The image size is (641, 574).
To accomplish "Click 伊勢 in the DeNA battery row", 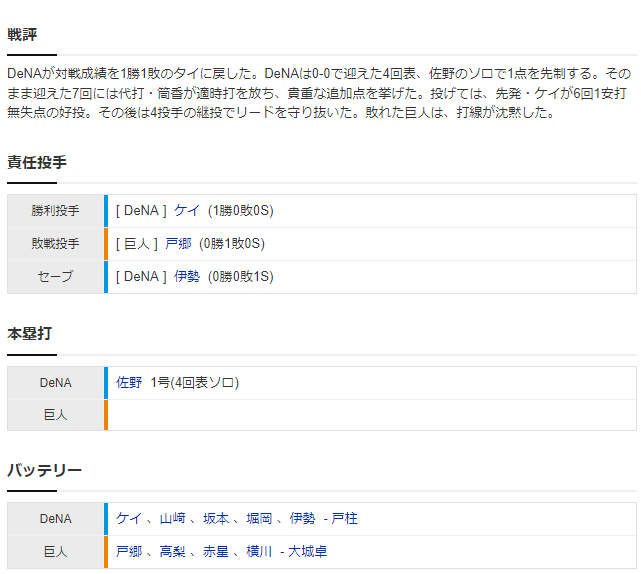I will tap(303, 518).
